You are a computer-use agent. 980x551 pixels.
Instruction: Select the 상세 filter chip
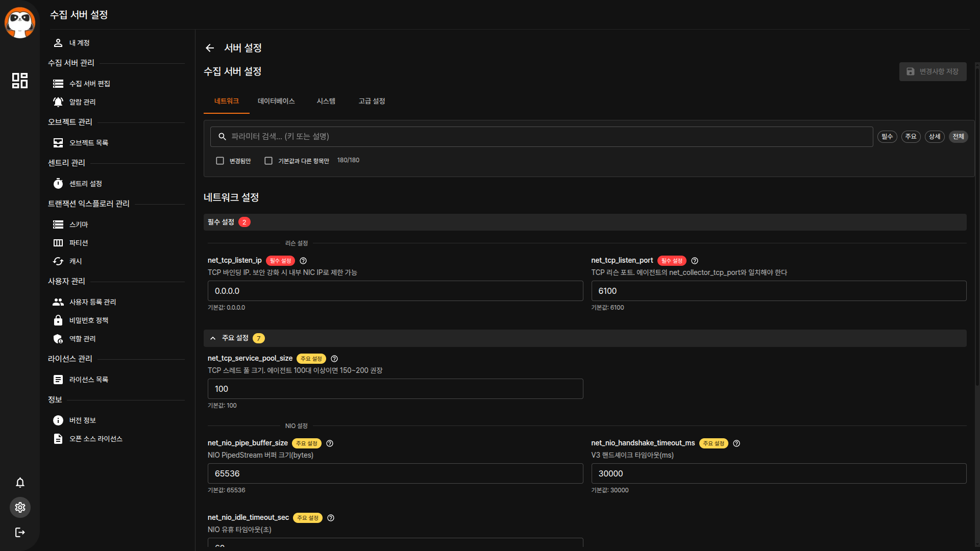[x=935, y=137]
